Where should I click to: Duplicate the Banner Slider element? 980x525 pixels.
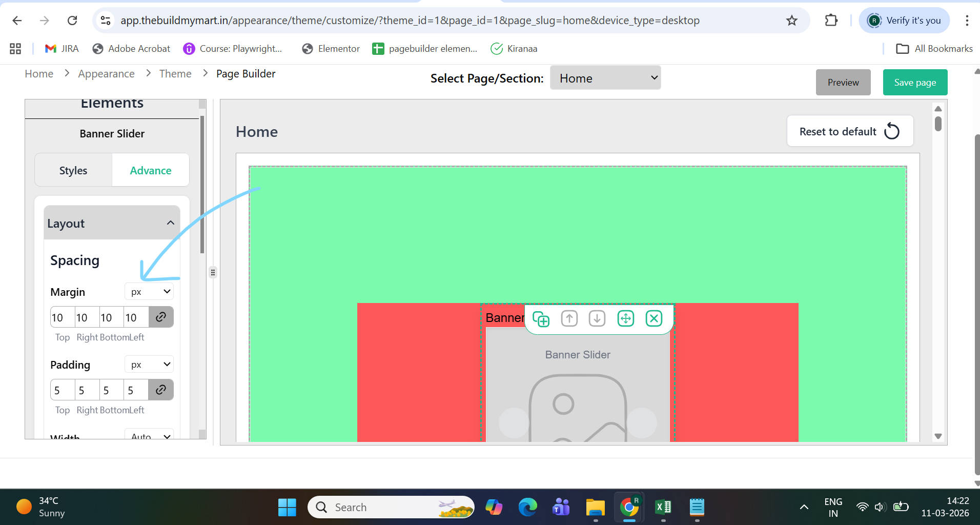point(541,319)
